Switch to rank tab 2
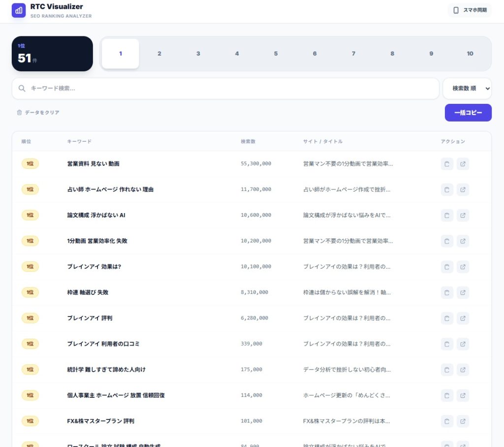The image size is (504, 447). [159, 54]
